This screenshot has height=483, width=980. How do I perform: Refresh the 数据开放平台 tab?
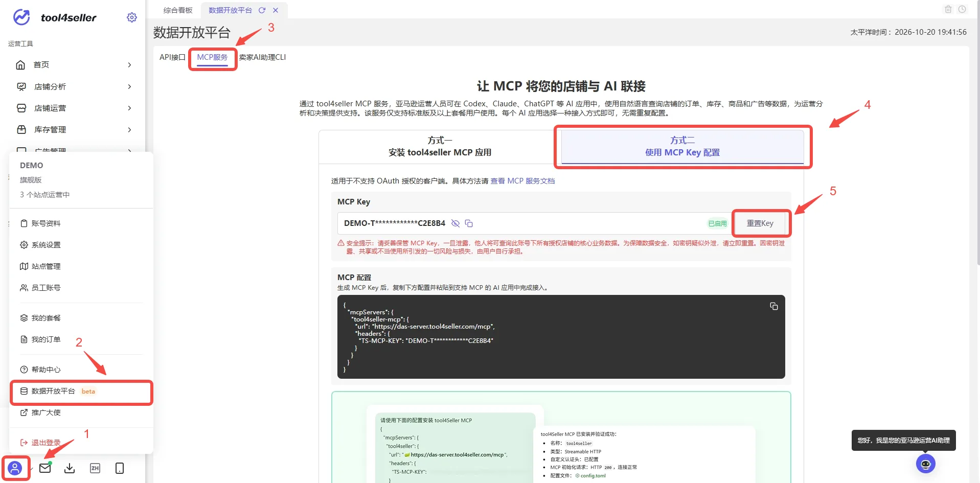[262, 10]
